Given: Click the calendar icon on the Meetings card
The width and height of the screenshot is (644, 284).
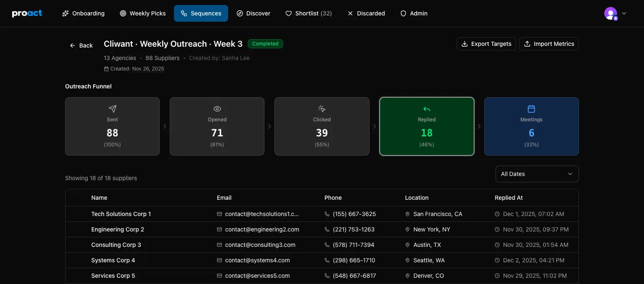Looking at the screenshot, I should [x=531, y=108].
